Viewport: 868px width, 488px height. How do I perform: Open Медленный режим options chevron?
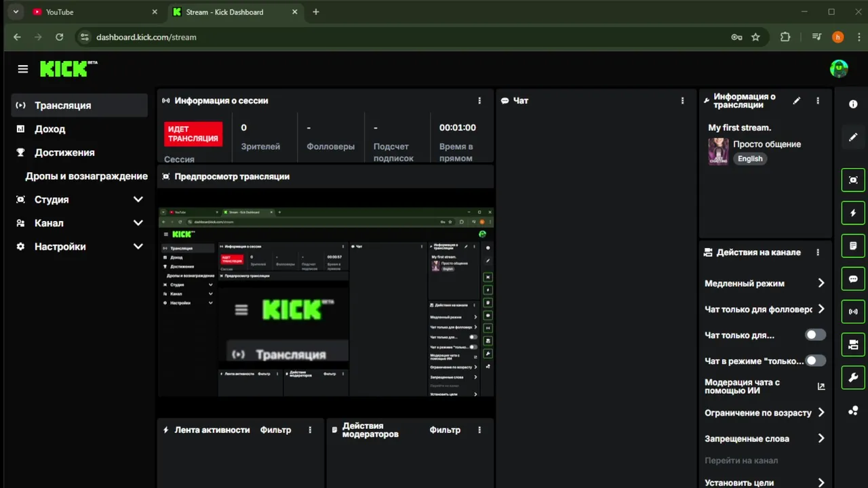(821, 283)
